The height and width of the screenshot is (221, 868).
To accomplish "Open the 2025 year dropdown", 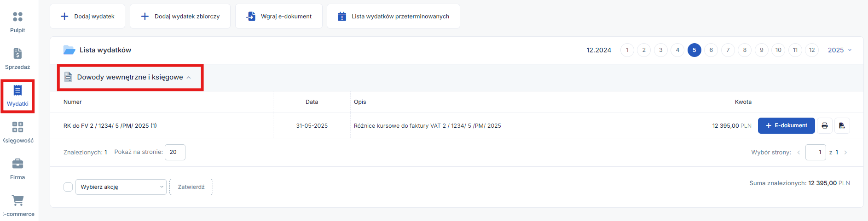I will 840,50.
